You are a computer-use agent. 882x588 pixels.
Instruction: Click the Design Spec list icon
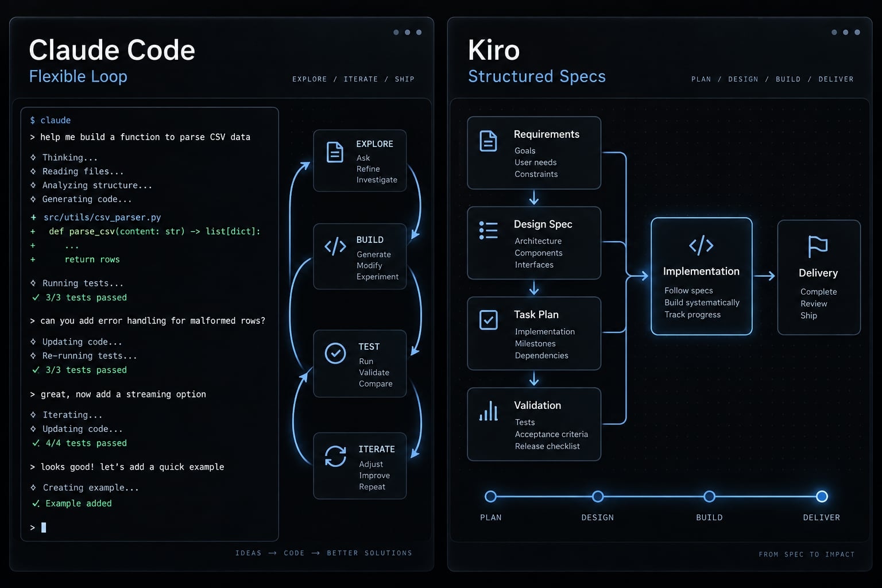point(489,230)
